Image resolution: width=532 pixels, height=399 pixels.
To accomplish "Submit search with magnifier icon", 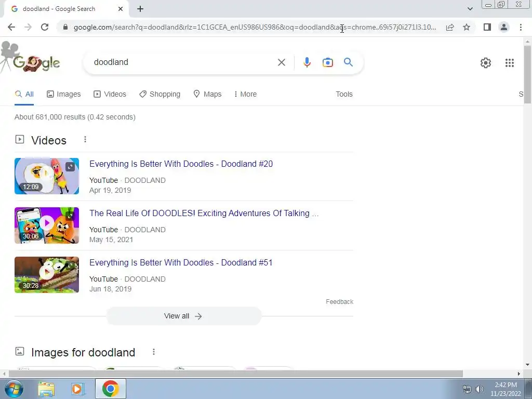I will click(x=348, y=62).
